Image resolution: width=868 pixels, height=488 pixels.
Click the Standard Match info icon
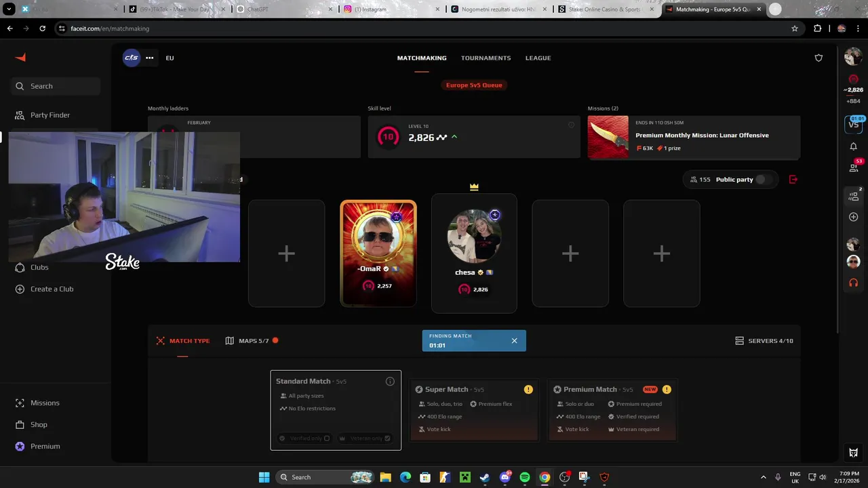coord(390,382)
